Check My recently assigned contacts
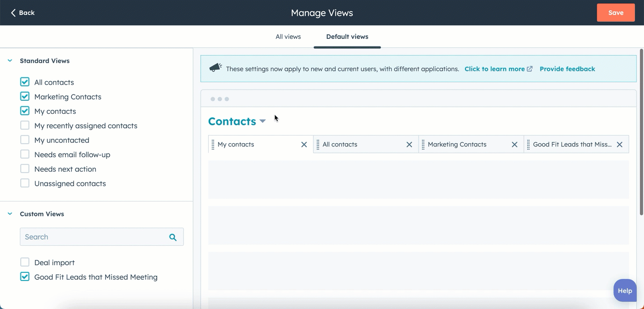Screen dimensions: 644x309 pyautogui.click(x=25, y=125)
